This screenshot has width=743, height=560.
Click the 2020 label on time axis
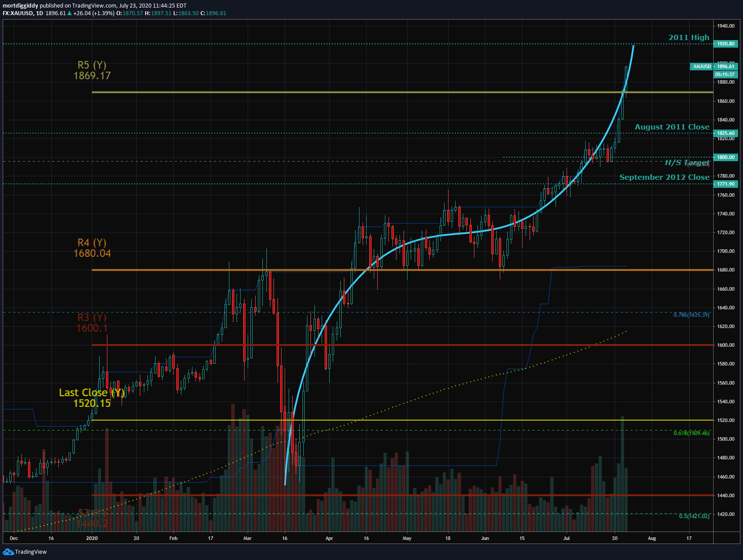coord(92,538)
